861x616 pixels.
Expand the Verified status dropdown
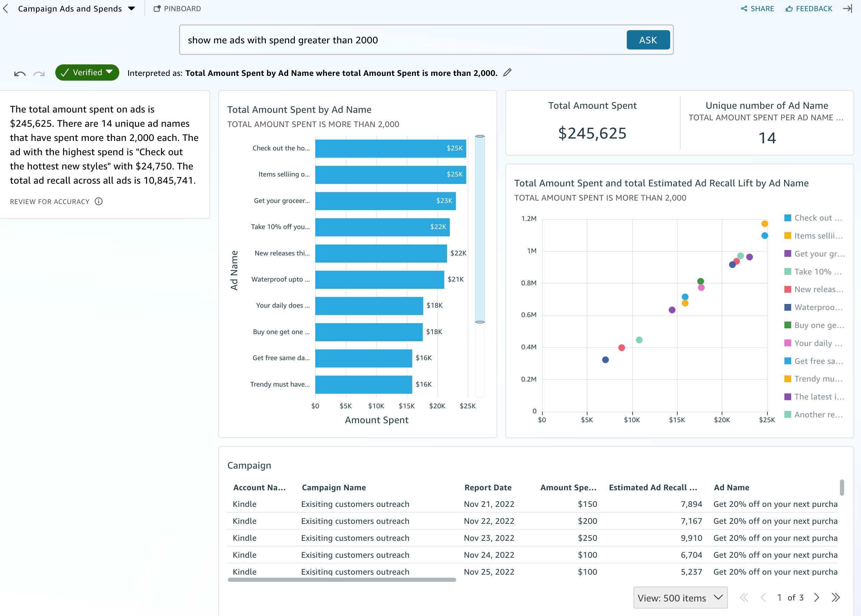tap(87, 73)
